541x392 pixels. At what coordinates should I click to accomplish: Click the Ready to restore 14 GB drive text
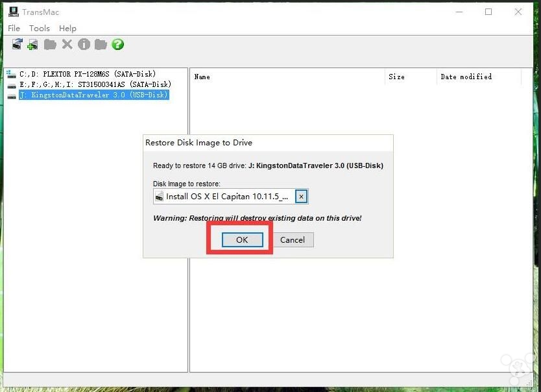(x=268, y=165)
